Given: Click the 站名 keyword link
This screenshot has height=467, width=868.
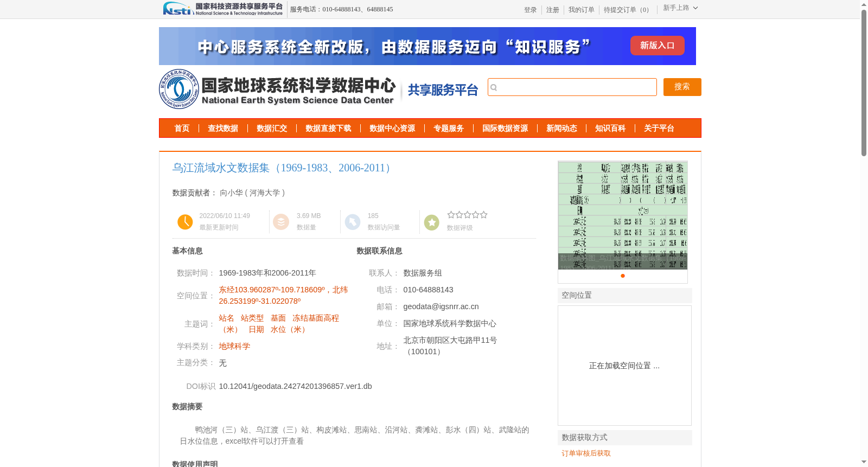Looking at the screenshot, I should click(226, 318).
